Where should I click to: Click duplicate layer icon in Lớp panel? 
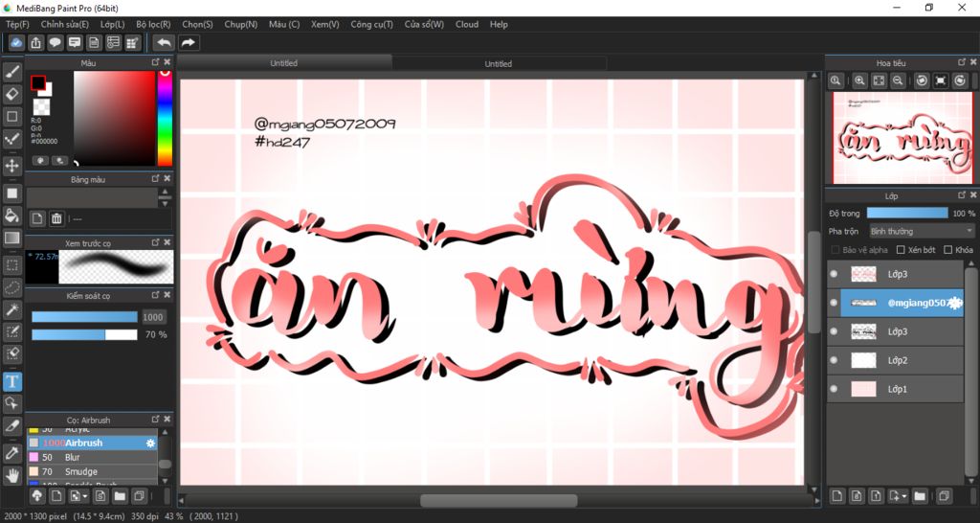click(x=944, y=496)
